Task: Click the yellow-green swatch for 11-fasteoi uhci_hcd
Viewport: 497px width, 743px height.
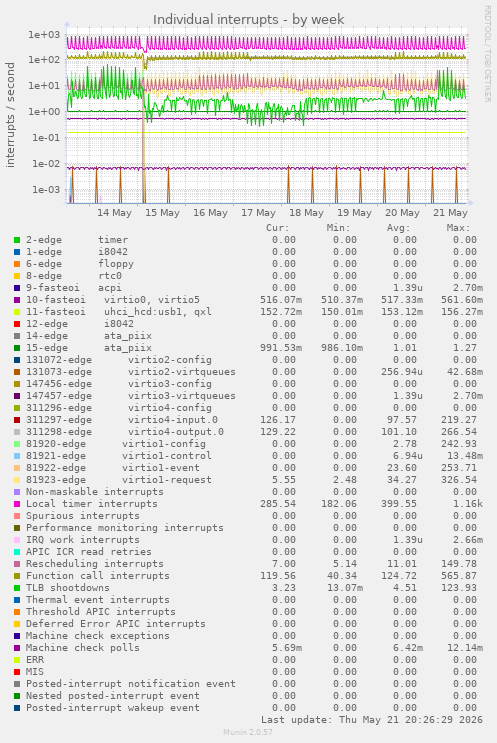Action: pos(17,312)
